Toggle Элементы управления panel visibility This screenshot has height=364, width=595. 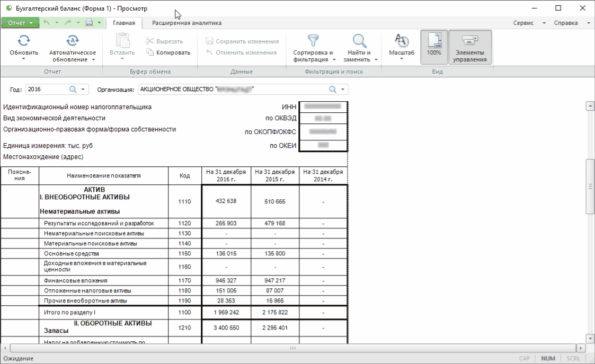click(470, 47)
